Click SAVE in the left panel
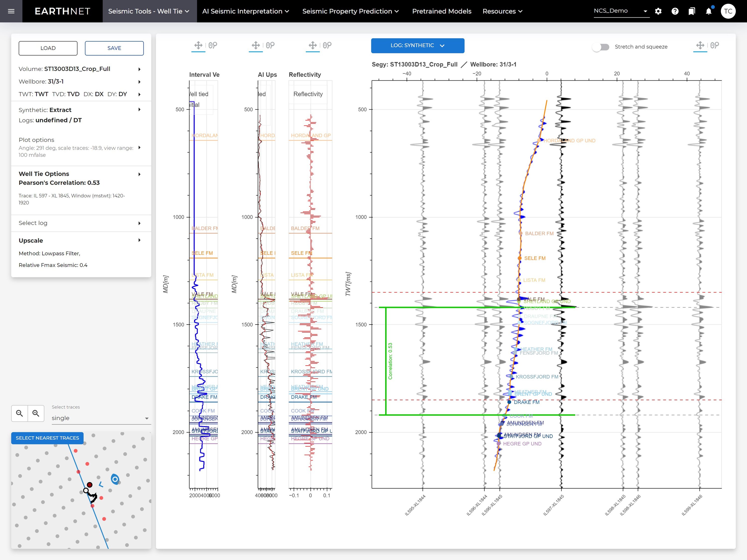 [114, 48]
